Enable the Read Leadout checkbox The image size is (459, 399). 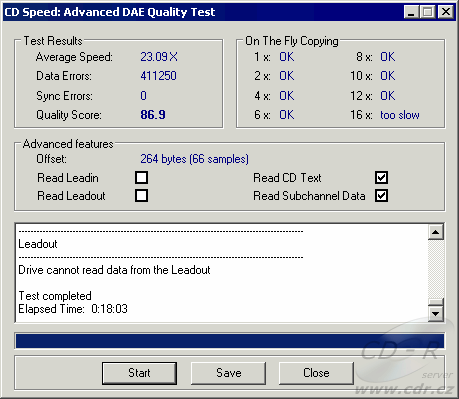pos(141,196)
